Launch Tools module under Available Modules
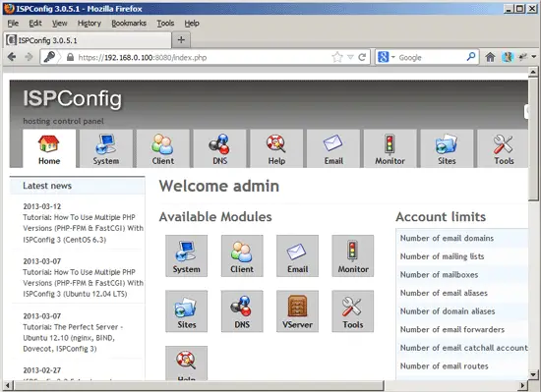 click(353, 311)
